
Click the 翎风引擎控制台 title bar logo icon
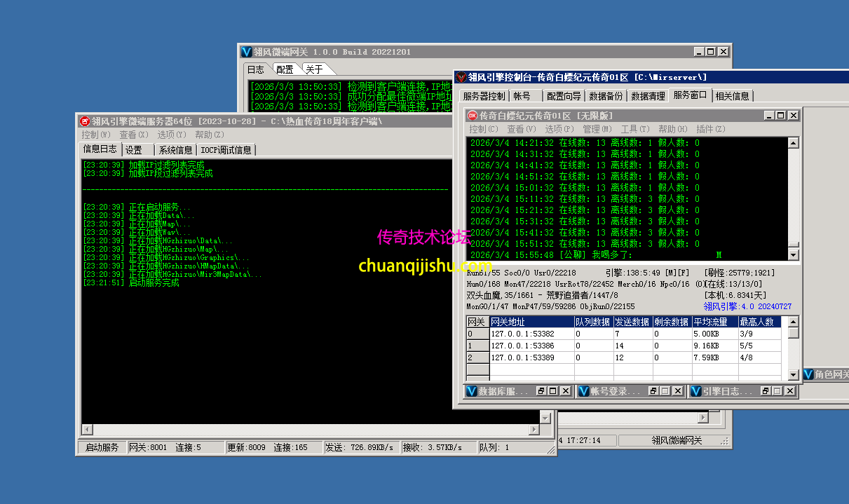(x=461, y=77)
